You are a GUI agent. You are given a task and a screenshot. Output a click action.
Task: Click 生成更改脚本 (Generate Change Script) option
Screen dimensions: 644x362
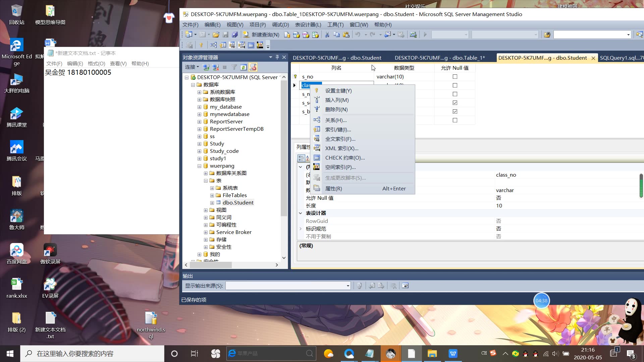point(345,177)
